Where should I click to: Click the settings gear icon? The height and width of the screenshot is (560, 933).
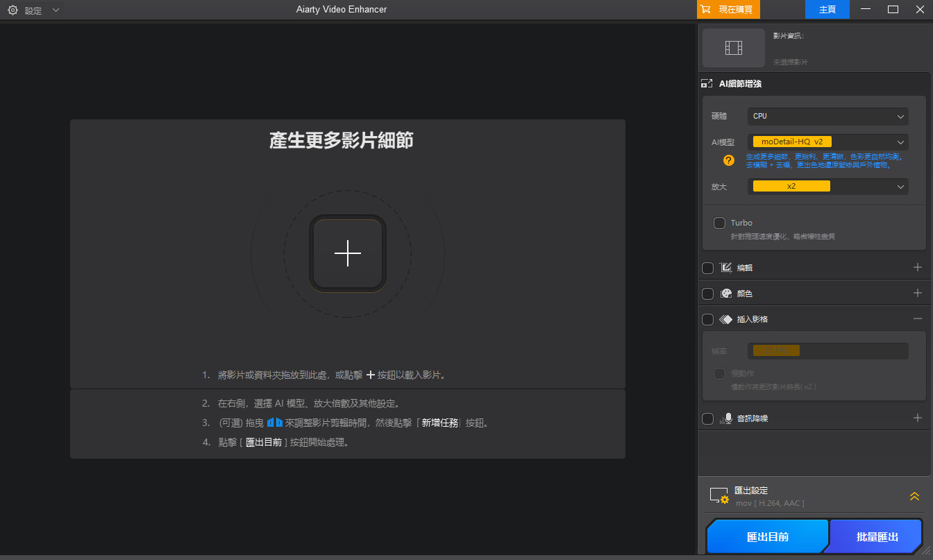(x=12, y=10)
